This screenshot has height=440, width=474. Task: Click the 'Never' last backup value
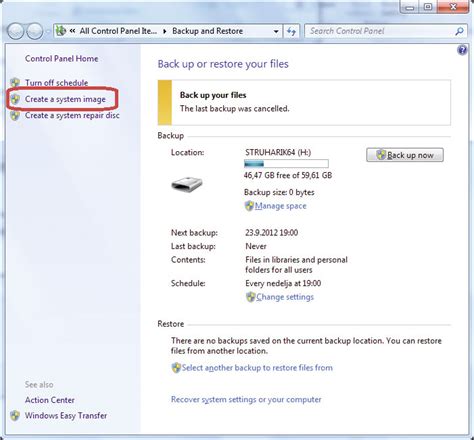(256, 246)
